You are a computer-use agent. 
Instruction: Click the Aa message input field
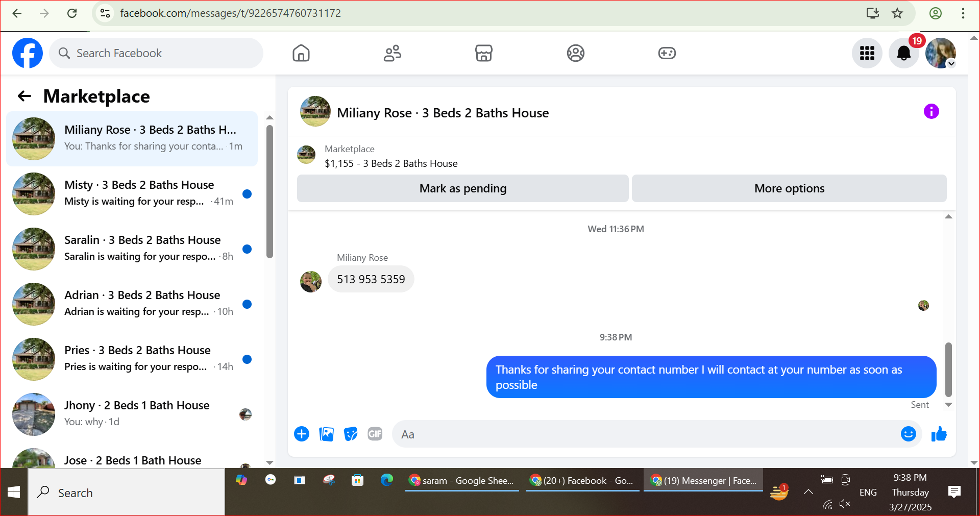[646, 434]
